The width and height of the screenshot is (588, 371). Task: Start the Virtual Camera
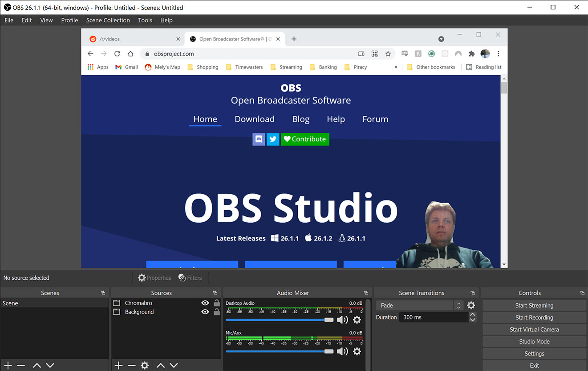(534, 330)
